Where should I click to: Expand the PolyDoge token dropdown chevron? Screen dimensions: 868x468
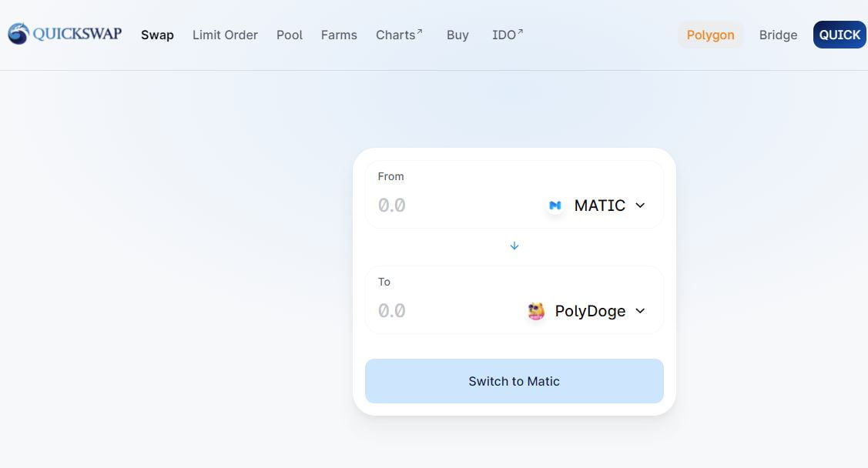click(x=640, y=311)
